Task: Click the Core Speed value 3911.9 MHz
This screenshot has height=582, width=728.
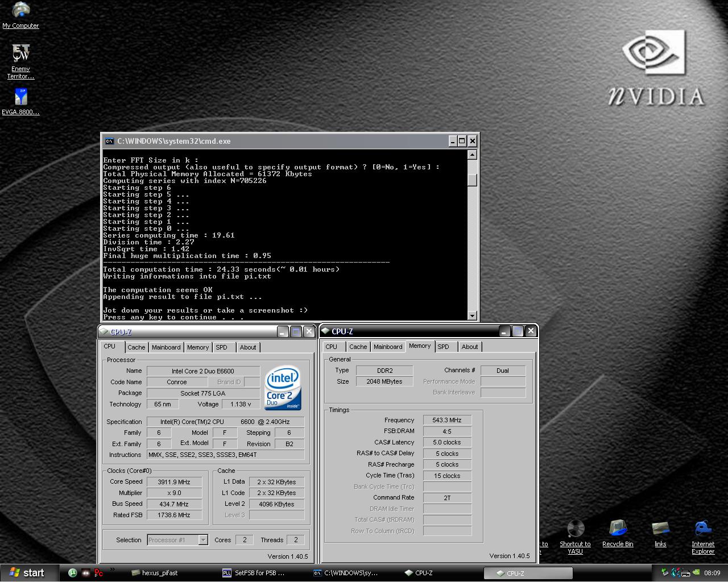Action: [x=174, y=482]
